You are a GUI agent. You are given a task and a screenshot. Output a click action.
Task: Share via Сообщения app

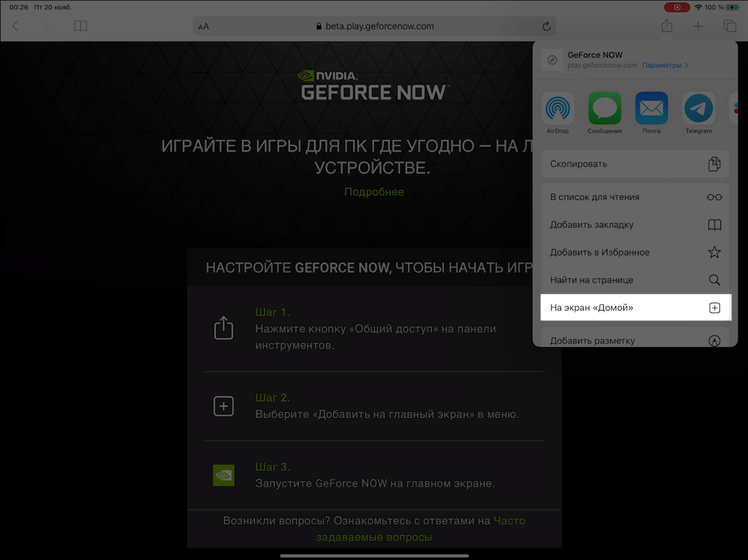(x=604, y=113)
